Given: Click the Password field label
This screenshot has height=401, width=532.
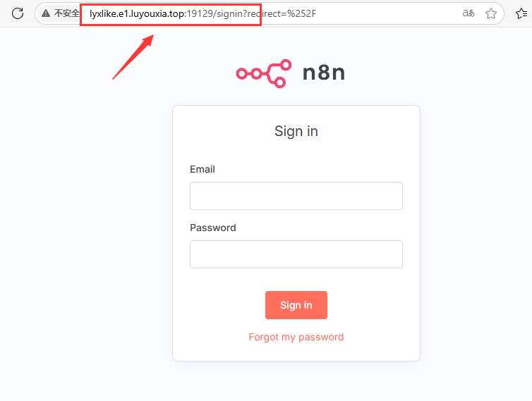Looking at the screenshot, I should pos(213,228).
